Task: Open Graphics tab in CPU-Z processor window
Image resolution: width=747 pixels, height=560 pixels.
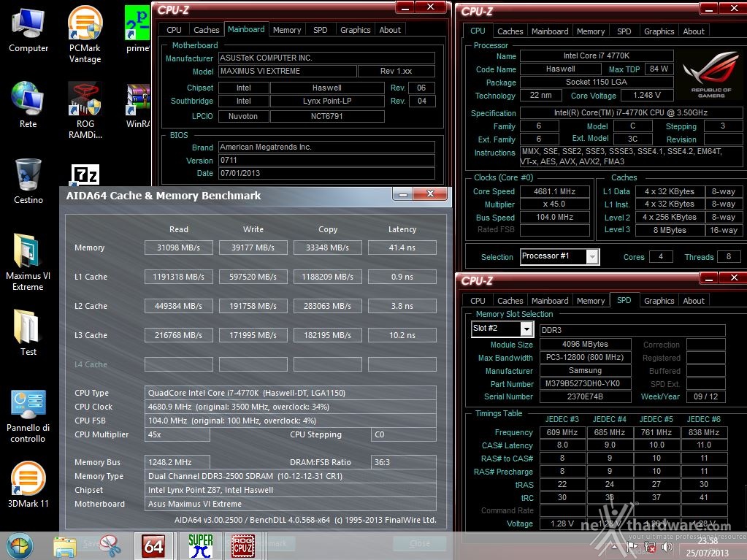Action: tap(659, 31)
